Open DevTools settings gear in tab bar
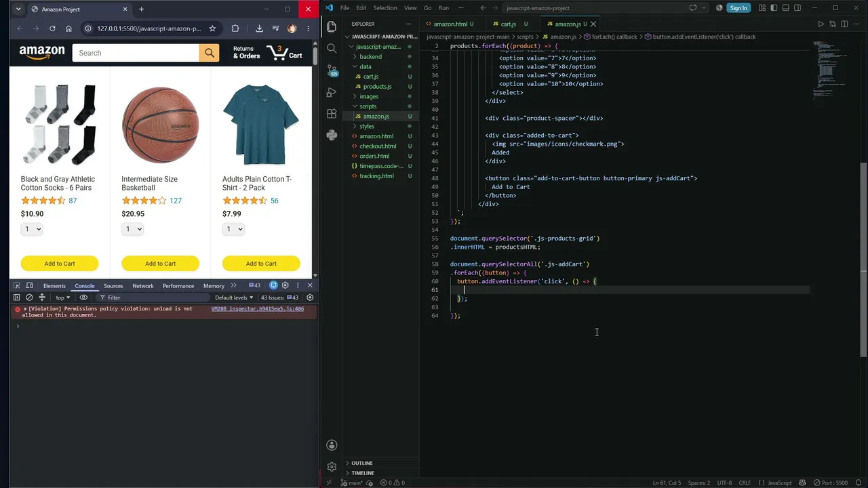 (285, 285)
